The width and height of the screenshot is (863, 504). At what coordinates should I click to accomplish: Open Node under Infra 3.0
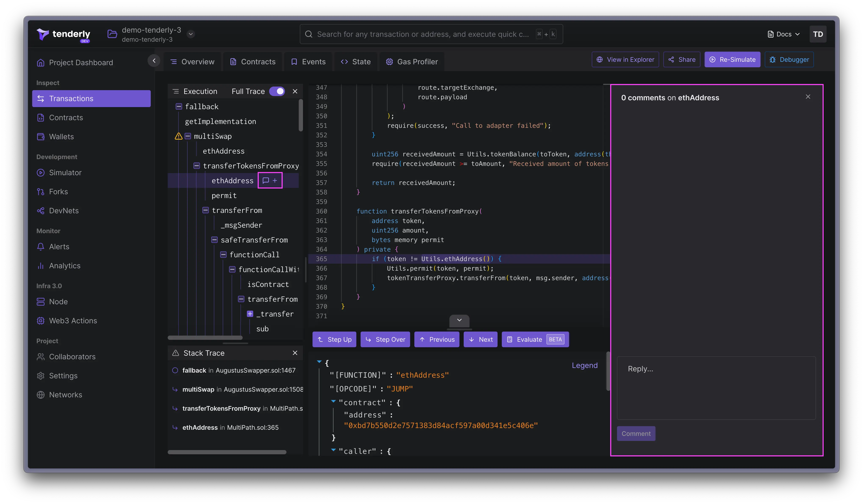pos(58,302)
